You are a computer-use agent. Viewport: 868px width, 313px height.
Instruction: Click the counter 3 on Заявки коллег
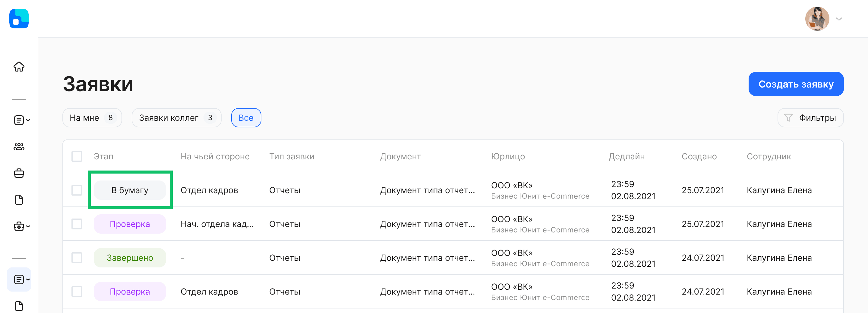point(210,118)
